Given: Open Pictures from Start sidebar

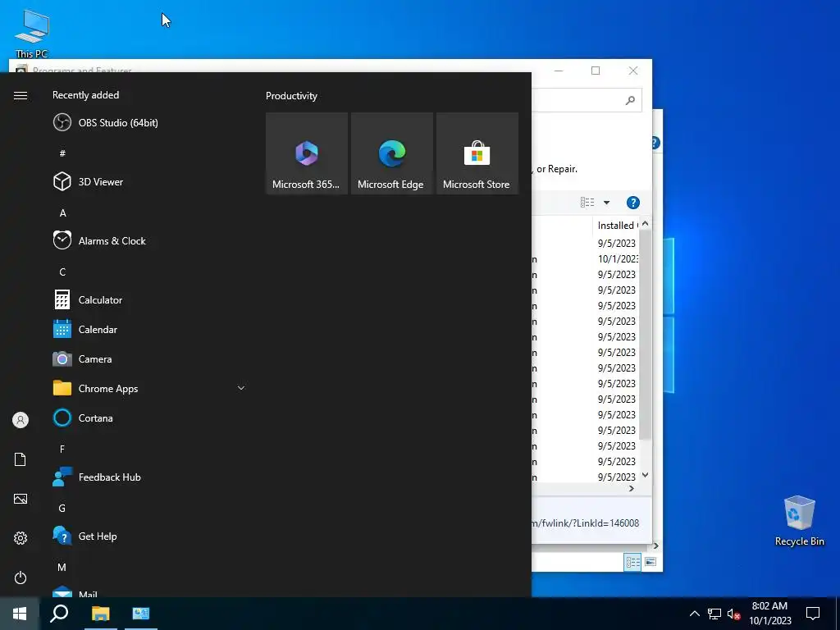Looking at the screenshot, I should 21,499.
